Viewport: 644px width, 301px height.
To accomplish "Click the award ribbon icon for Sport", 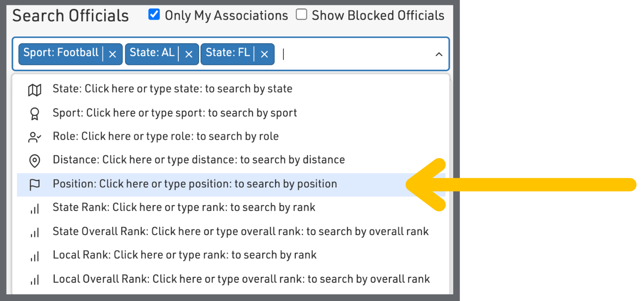I will point(34,114).
